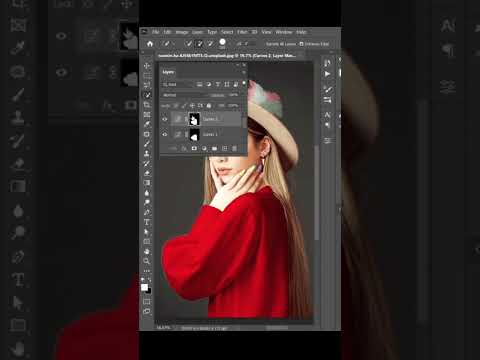
Task: Open the Window menu
Action: pos(284,32)
